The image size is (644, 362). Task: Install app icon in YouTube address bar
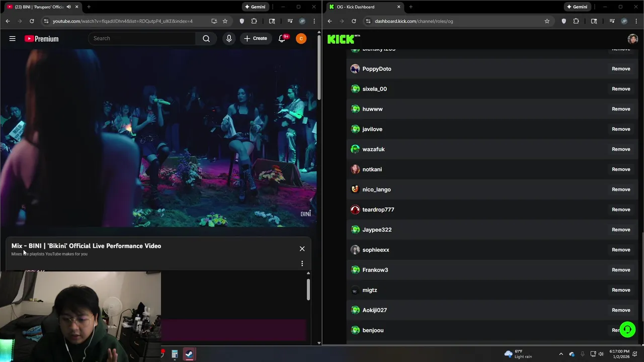click(x=214, y=21)
